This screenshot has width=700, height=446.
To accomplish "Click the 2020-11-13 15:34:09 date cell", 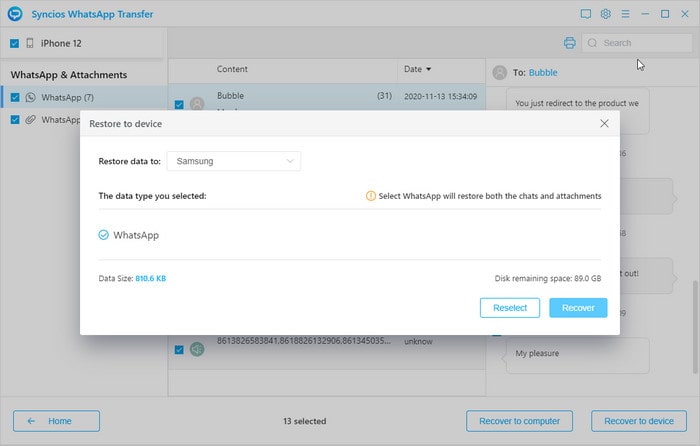I will [440, 96].
